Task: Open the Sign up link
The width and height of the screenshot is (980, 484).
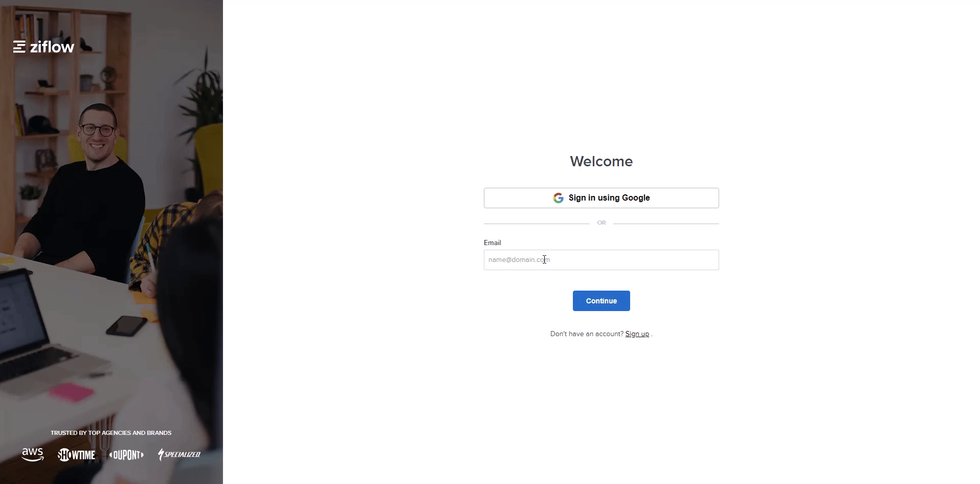Action: click(637, 334)
